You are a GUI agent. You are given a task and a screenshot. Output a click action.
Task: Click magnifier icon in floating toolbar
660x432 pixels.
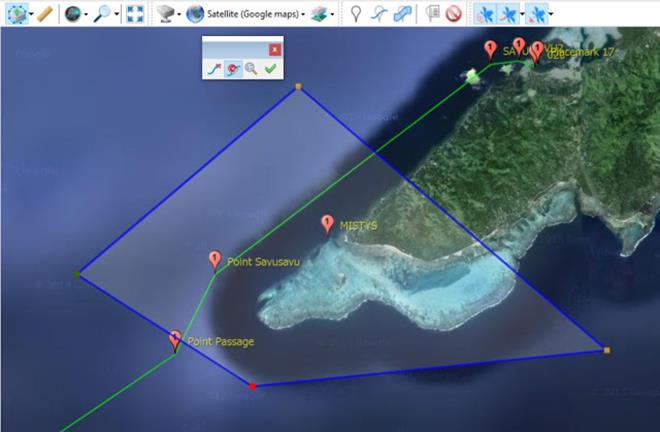point(251,69)
